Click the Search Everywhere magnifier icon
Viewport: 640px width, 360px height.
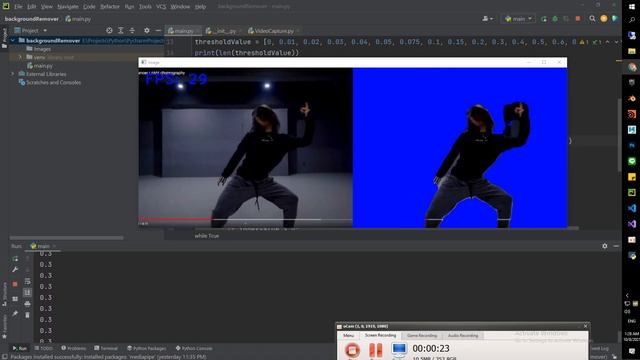(592, 19)
